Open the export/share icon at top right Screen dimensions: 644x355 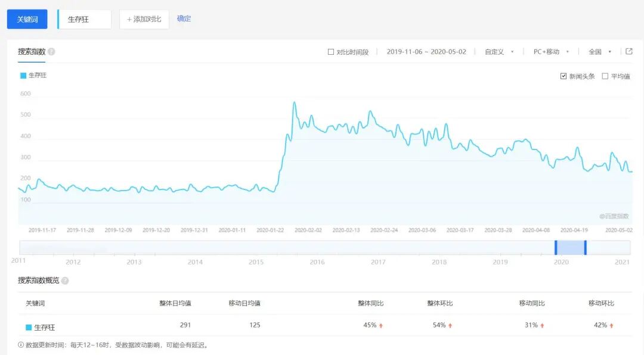[x=629, y=51]
